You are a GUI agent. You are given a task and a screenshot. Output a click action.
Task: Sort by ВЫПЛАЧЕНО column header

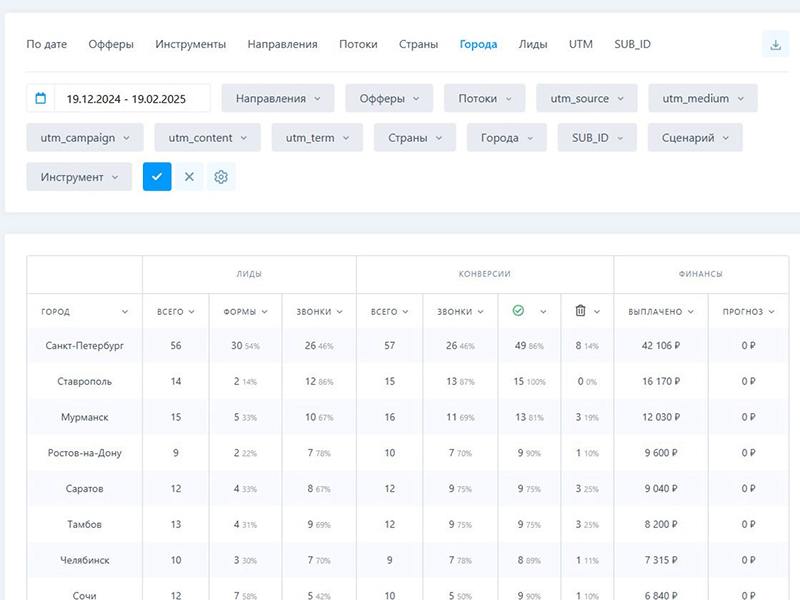[x=661, y=311]
